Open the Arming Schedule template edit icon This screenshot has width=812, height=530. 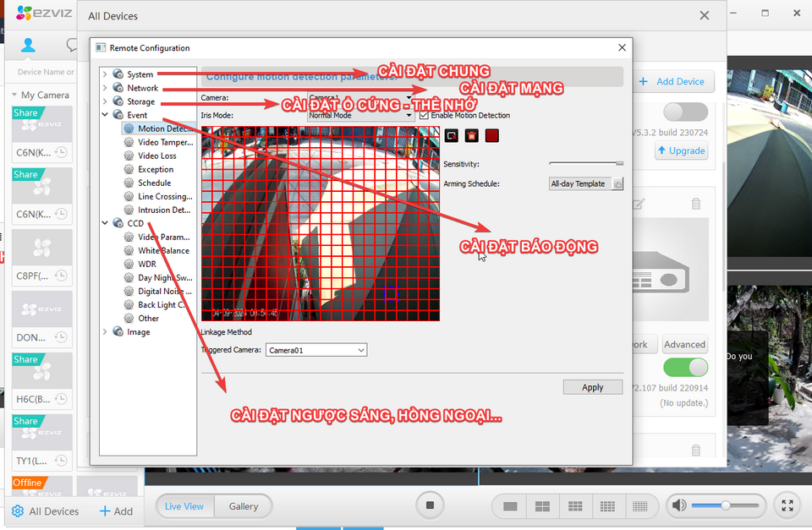(x=617, y=183)
